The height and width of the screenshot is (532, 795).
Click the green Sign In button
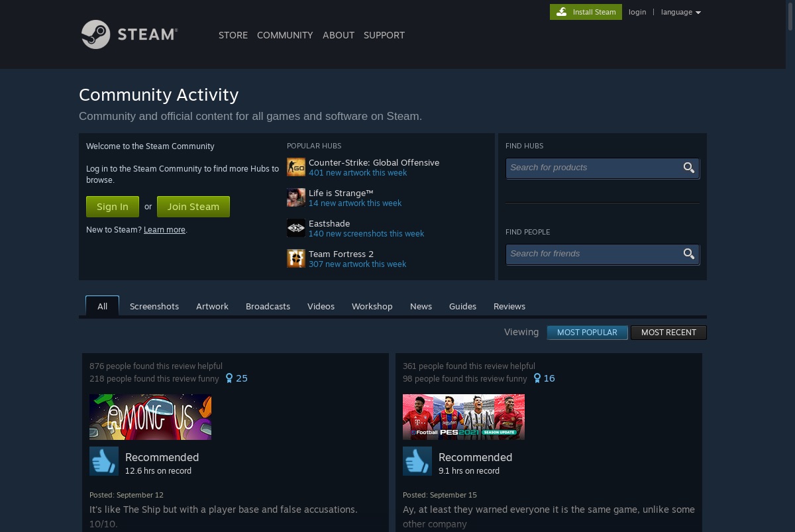(x=113, y=207)
